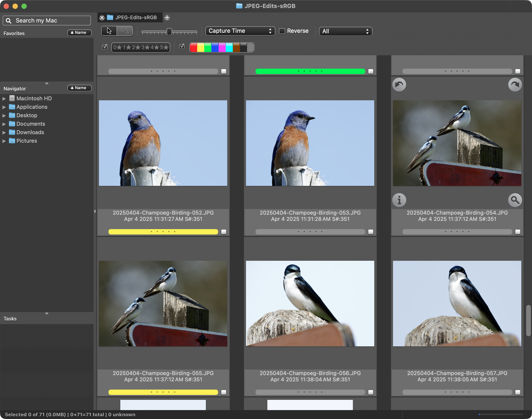
Task: Select Applications in the Navigator
Action: pos(32,107)
